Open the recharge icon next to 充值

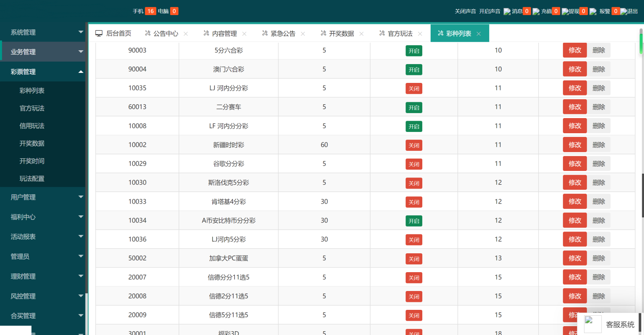tap(536, 12)
